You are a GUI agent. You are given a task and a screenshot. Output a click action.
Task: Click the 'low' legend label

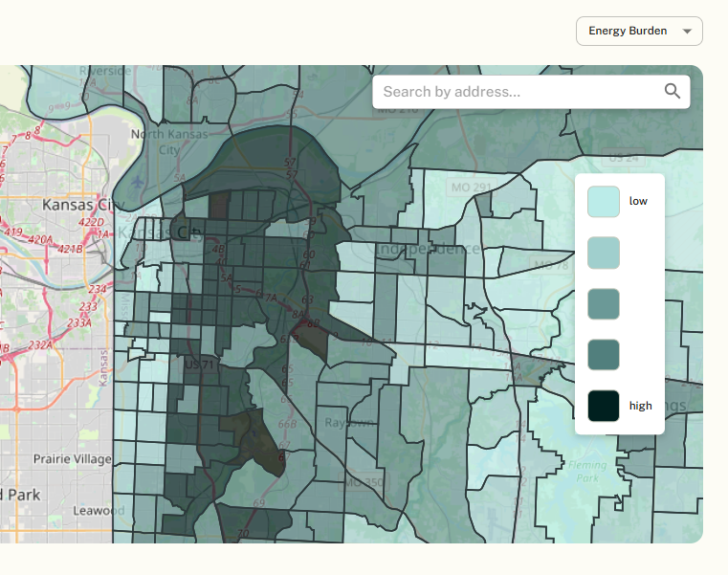(638, 201)
